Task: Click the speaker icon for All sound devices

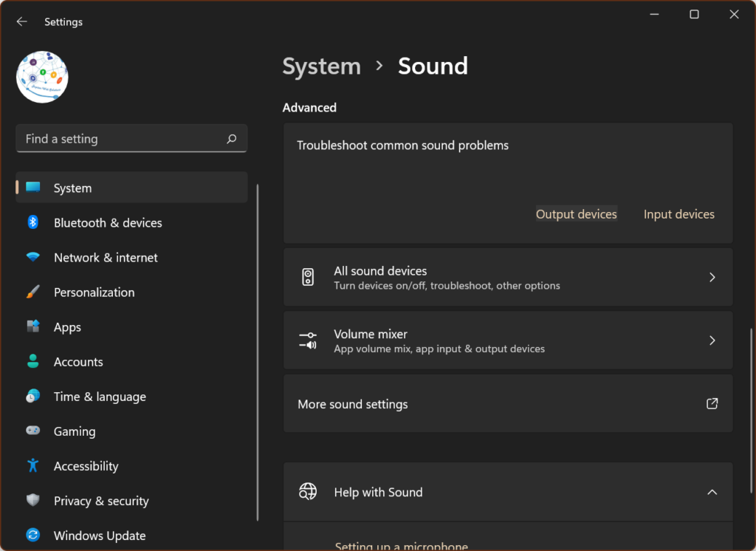Action: pos(308,277)
